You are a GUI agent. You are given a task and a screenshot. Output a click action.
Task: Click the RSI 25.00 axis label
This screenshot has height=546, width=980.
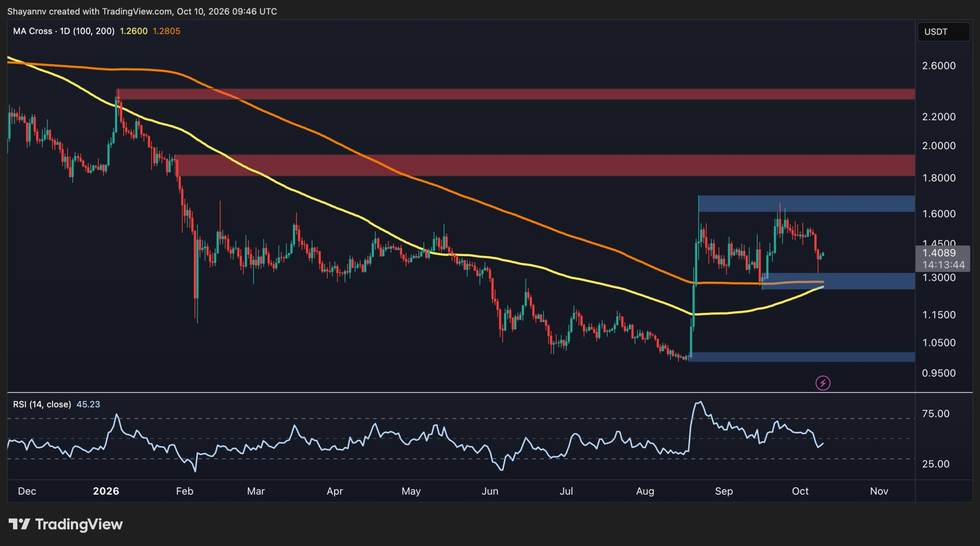point(936,464)
